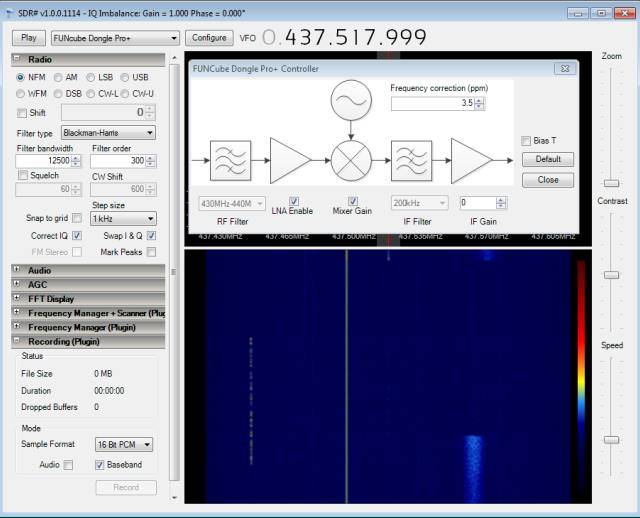Toggle Baseband recording checkbox
The height and width of the screenshot is (518, 640).
coord(99,465)
